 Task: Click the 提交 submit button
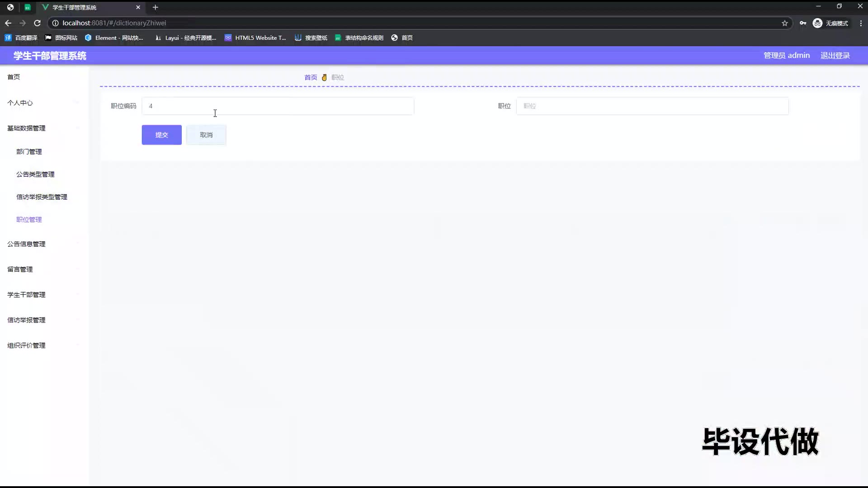click(x=161, y=135)
